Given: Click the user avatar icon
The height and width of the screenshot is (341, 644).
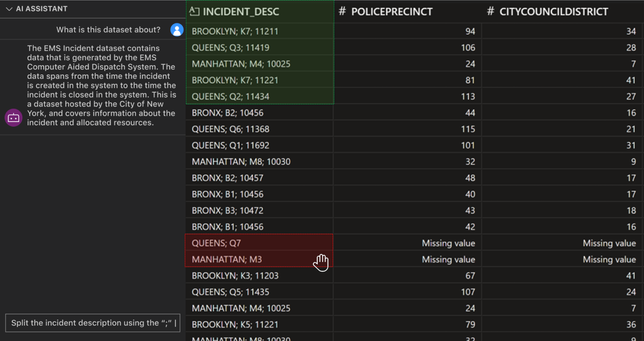Looking at the screenshot, I should click(177, 30).
